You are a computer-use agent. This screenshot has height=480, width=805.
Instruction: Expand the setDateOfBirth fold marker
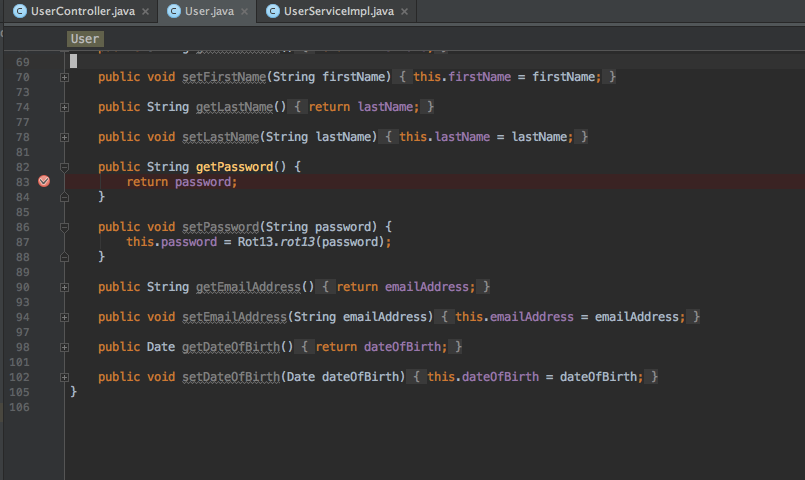click(x=64, y=377)
